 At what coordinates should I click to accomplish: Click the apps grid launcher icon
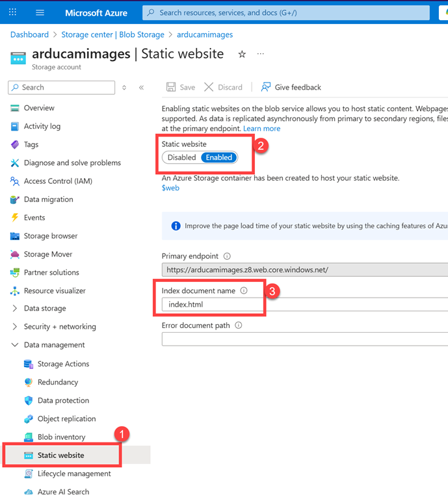(x=13, y=13)
